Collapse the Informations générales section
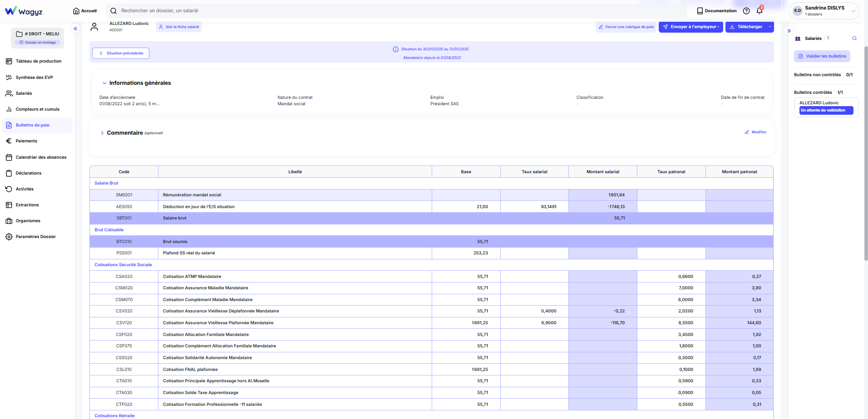Viewport: 868px width, 419px height. pos(104,83)
